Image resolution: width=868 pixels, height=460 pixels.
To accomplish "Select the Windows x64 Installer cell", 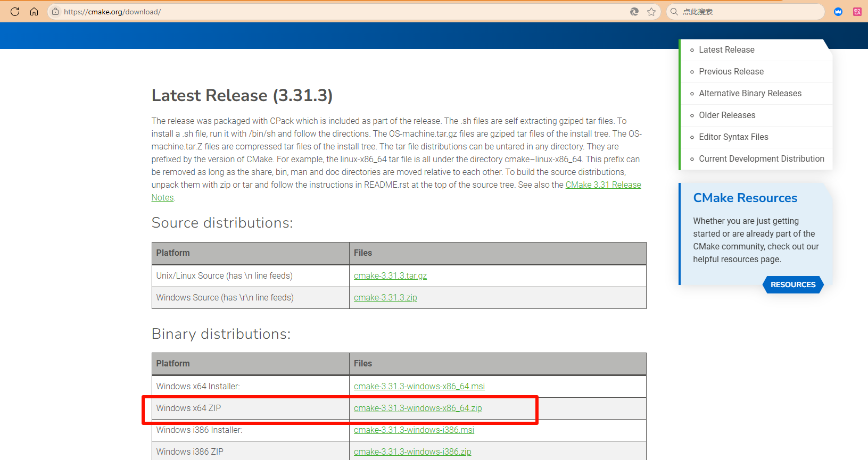I will 251,387.
